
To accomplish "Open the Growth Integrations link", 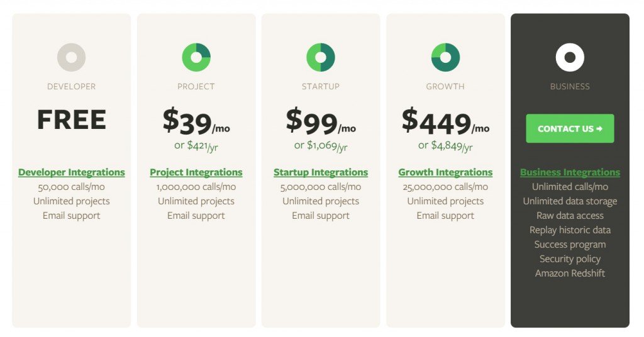I will (446, 172).
